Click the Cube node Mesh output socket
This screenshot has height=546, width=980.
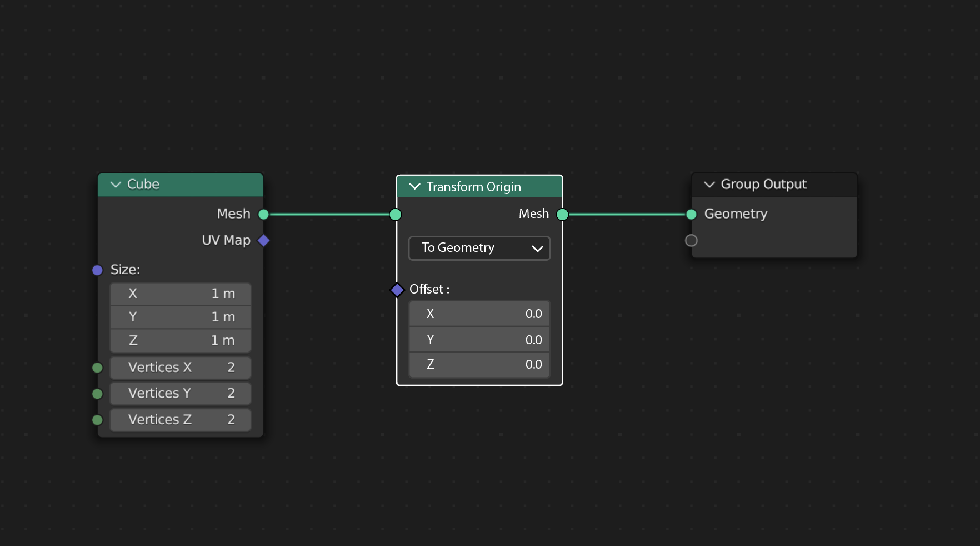(x=264, y=214)
